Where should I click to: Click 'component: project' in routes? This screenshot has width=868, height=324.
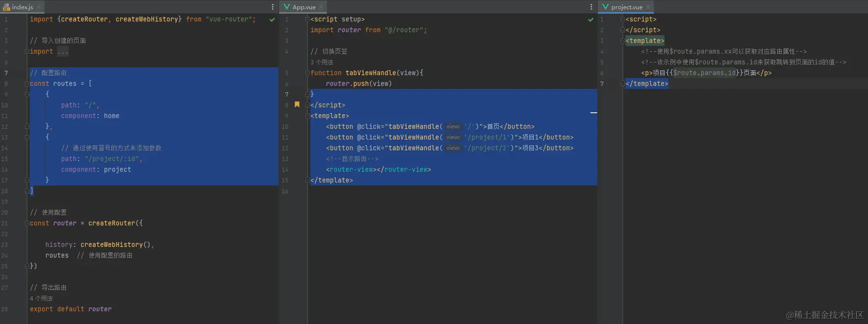click(x=96, y=169)
